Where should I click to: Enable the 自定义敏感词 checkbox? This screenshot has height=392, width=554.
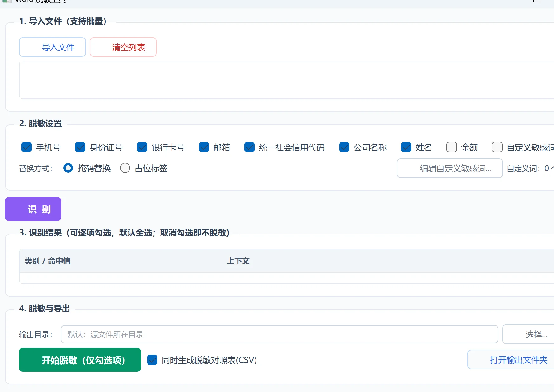pyautogui.click(x=497, y=147)
